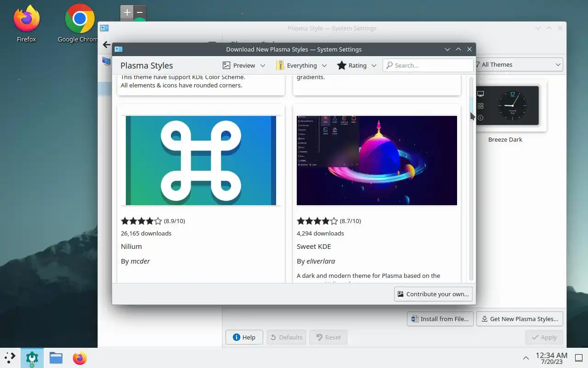Click the image icon beside Preview

(226, 65)
